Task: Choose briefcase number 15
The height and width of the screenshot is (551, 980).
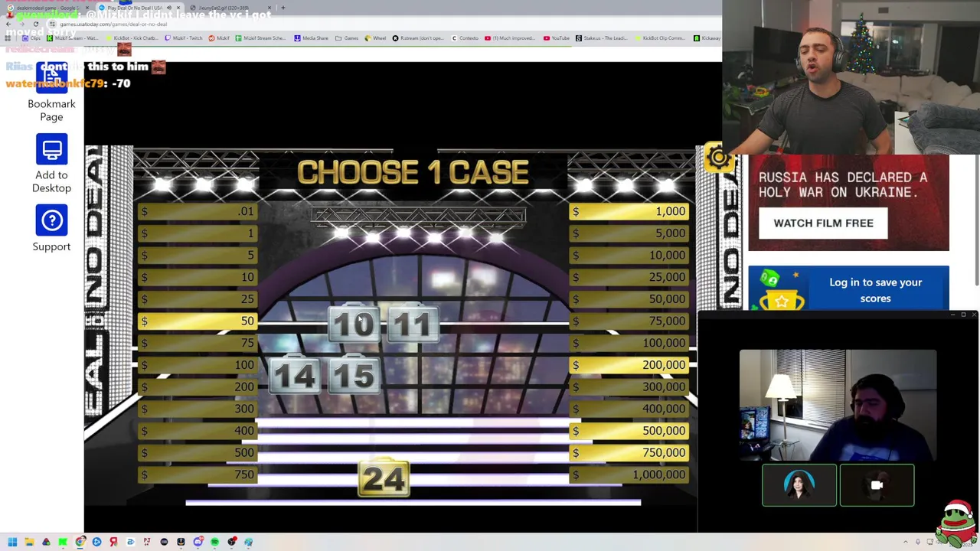Action: 354,376
